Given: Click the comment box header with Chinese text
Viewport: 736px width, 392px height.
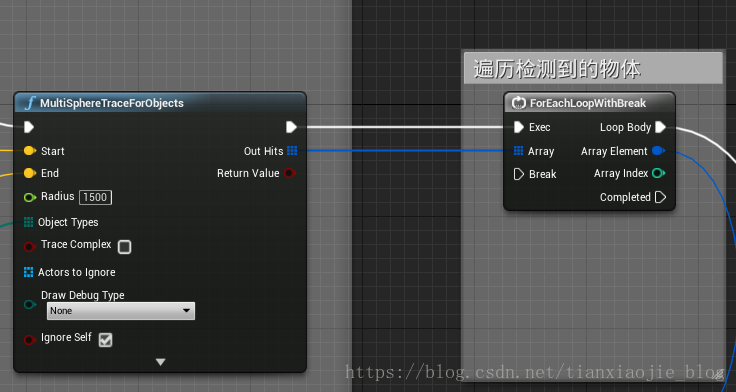Looking at the screenshot, I should (593, 69).
